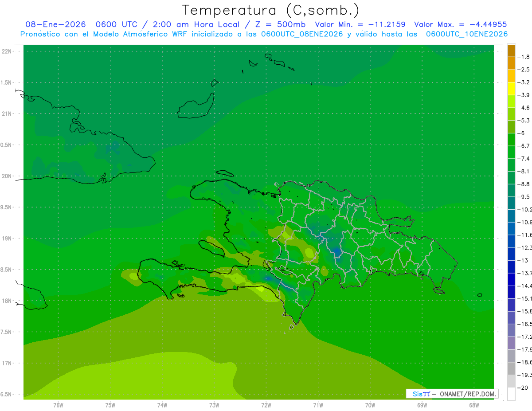532x411 pixels.
Task: Click the date '08-Ene-2026' in the header
Action: tap(55, 25)
